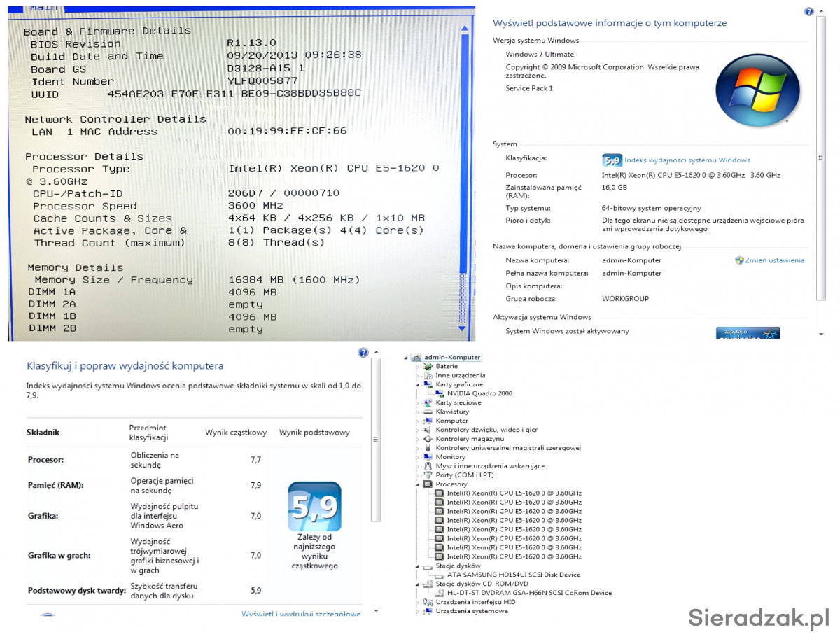Select the HL-DT-ST DVDRAM GSA-H66N CdRom Device entry
The height and width of the screenshot is (637, 840).
point(529,593)
